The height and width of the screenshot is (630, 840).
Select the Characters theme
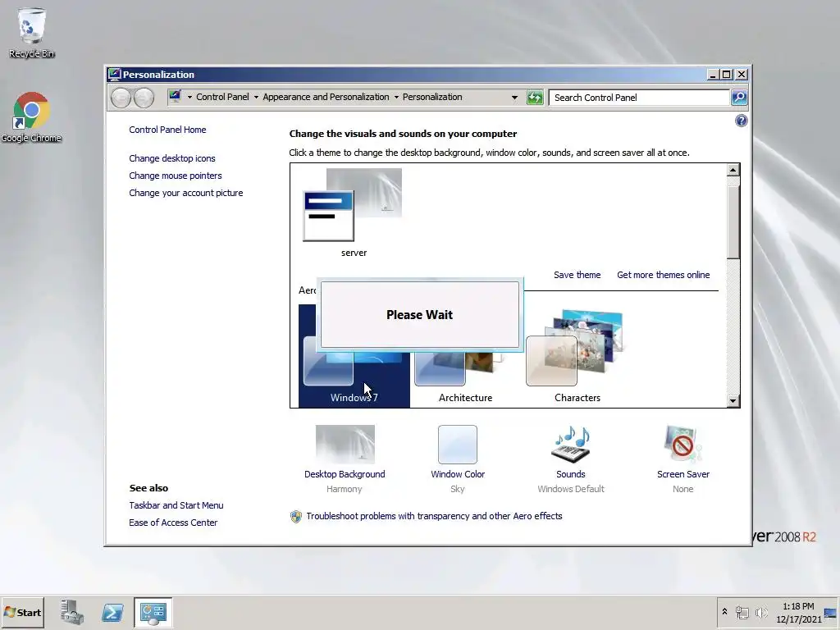click(x=577, y=356)
